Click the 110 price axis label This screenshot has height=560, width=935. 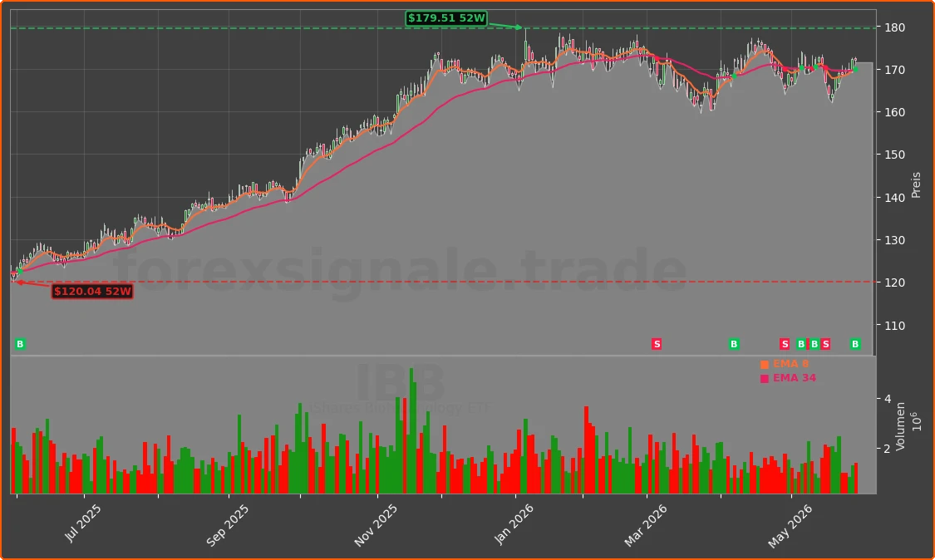(x=894, y=326)
